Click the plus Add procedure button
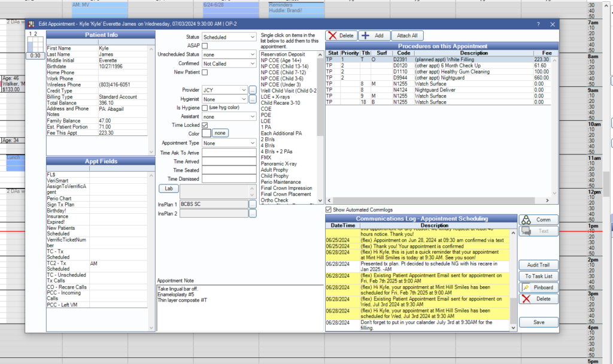This screenshot has height=364, width=613. coord(374,35)
